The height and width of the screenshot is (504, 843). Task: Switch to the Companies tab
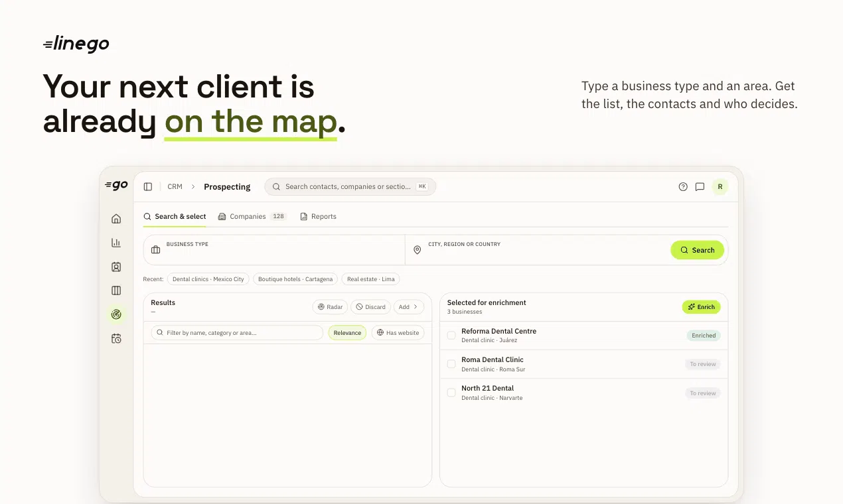(x=252, y=217)
